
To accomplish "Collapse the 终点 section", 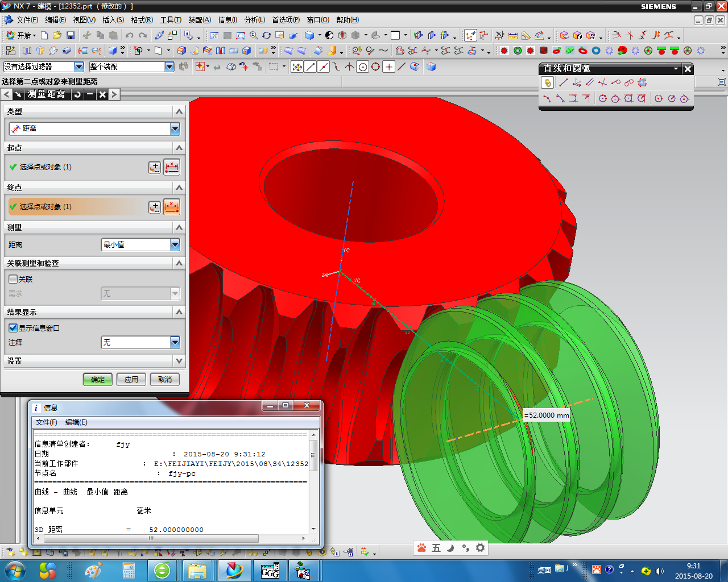I will click(x=179, y=188).
